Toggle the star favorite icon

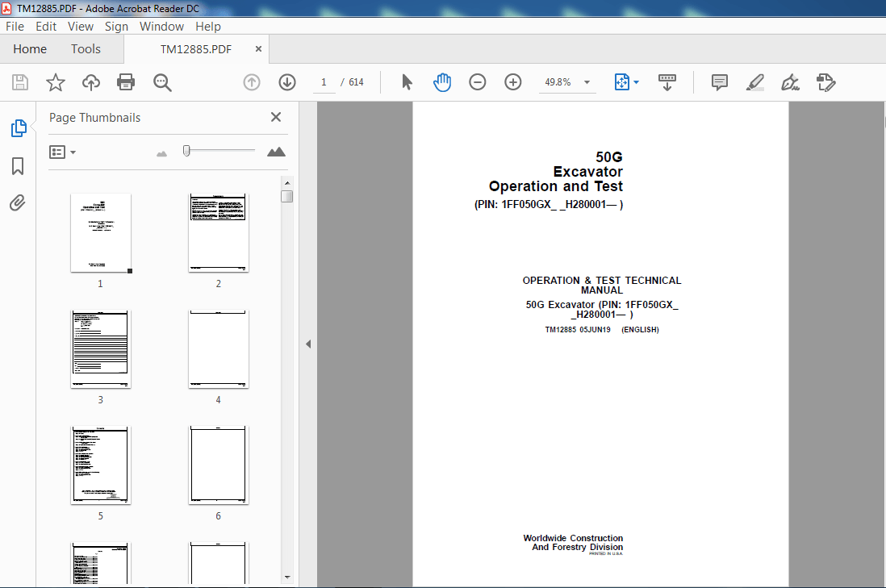pos(55,81)
